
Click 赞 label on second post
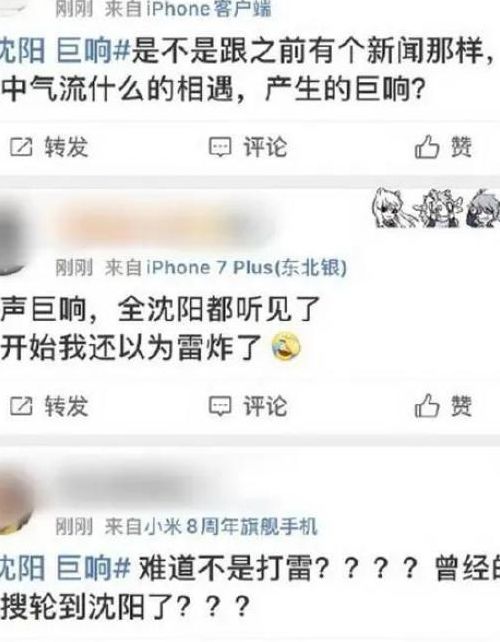[x=462, y=406]
